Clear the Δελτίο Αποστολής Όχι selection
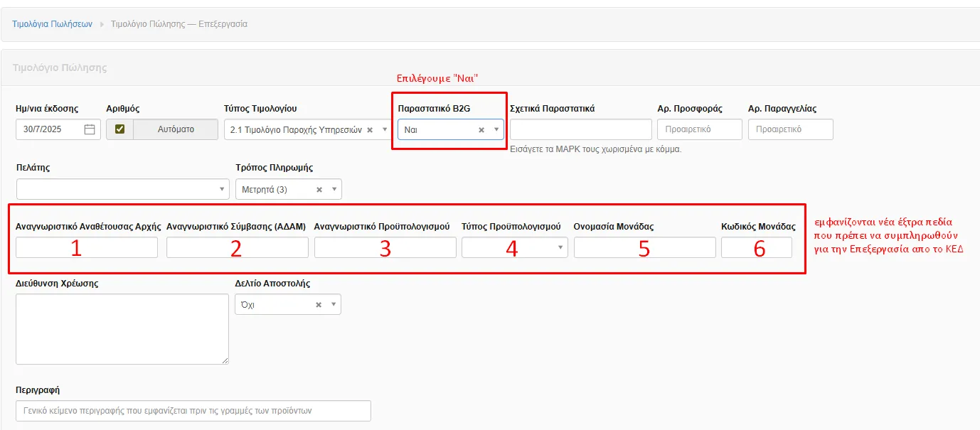Screen dimensions: 980x430 [319, 305]
